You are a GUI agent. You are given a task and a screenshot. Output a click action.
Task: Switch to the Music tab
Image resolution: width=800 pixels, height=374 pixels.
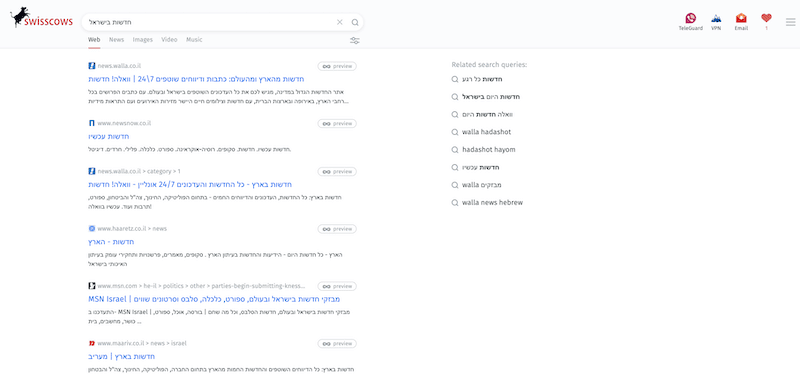click(x=194, y=40)
